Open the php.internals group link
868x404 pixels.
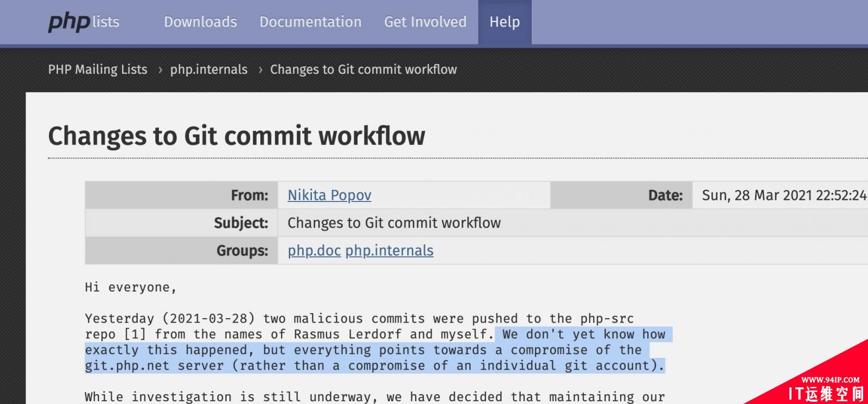(x=390, y=250)
